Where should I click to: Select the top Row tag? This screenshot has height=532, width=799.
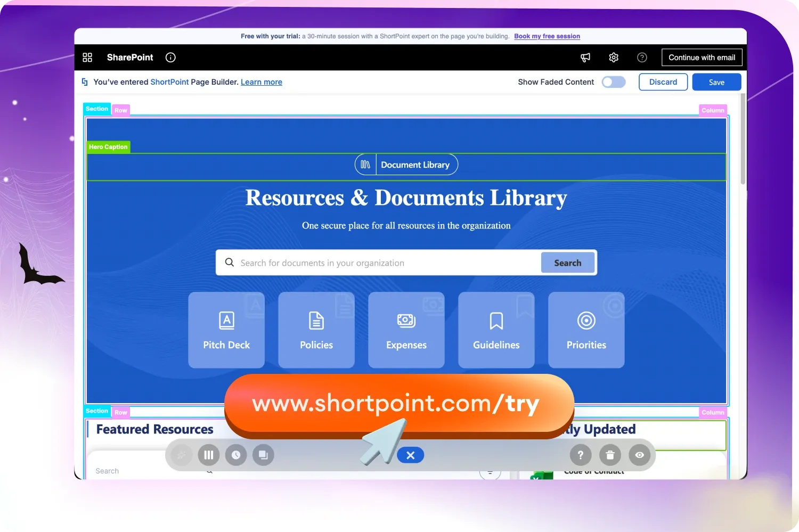[121, 110]
